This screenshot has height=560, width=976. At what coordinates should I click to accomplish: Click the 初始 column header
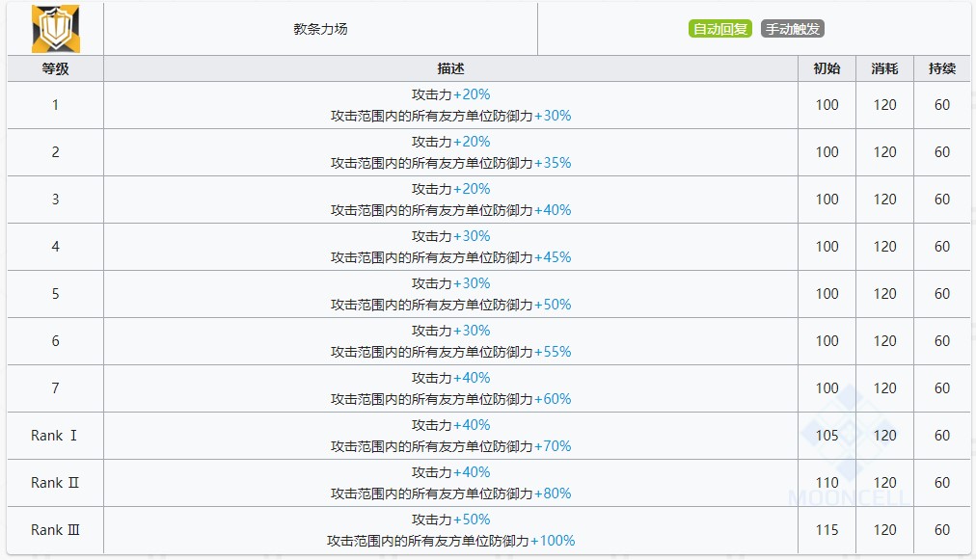pyautogui.click(x=826, y=68)
